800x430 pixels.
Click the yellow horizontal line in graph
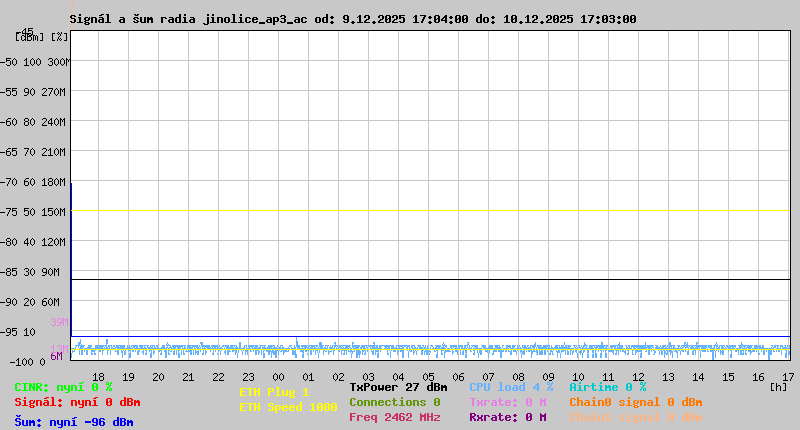click(x=430, y=211)
